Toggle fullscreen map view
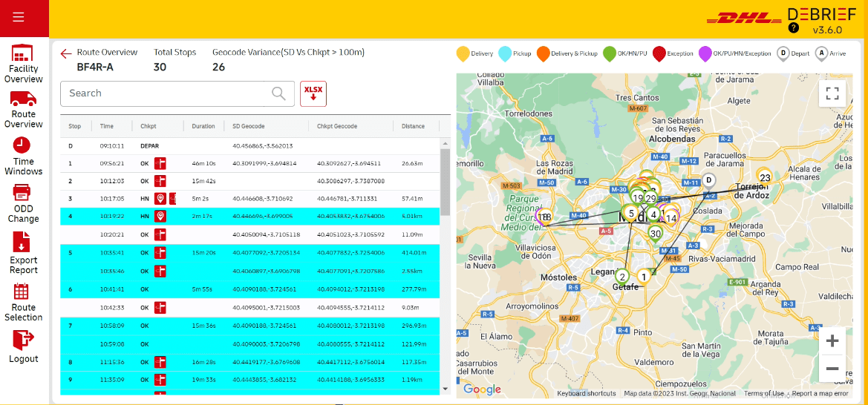This screenshot has width=868, height=405. pyautogui.click(x=832, y=93)
